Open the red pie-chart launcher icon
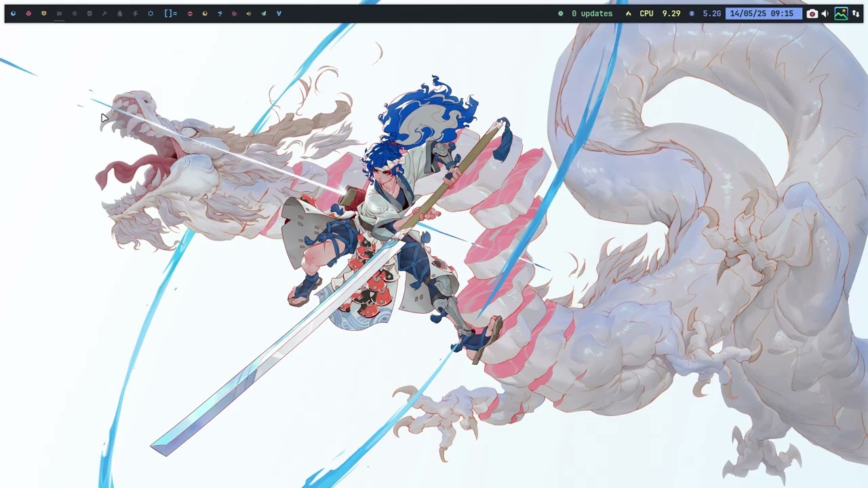The width and height of the screenshot is (868, 488). (x=234, y=14)
